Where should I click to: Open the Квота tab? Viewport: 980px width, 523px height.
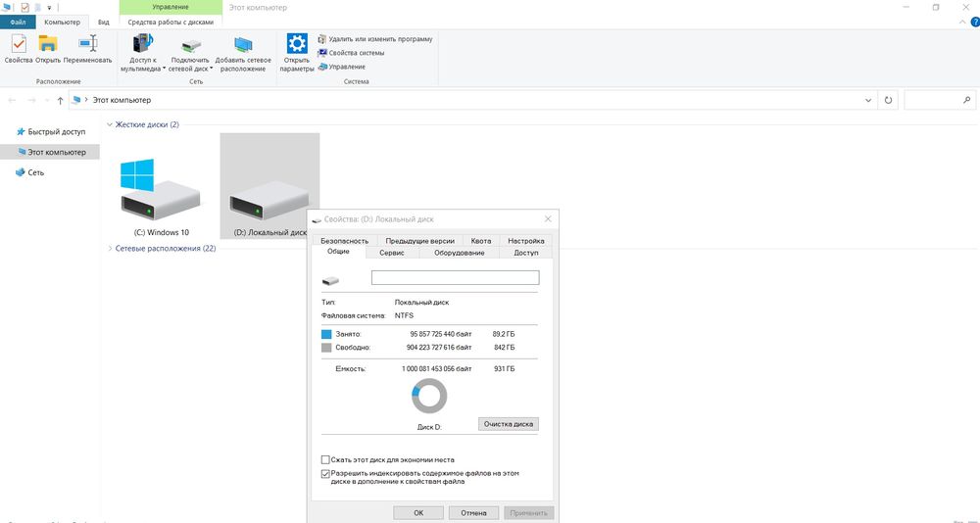pos(481,241)
